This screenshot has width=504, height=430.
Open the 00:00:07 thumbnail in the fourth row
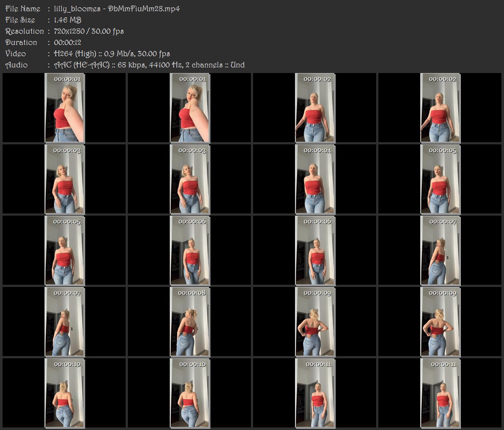point(65,322)
